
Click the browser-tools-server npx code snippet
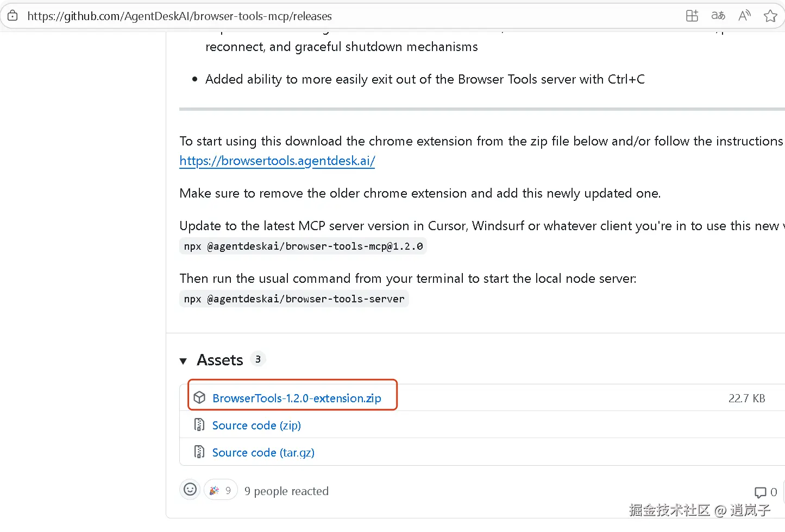pos(294,299)
